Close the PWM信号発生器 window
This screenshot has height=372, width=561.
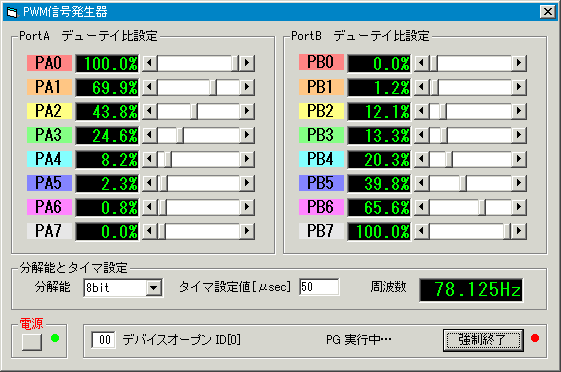(x=548, y=12)
